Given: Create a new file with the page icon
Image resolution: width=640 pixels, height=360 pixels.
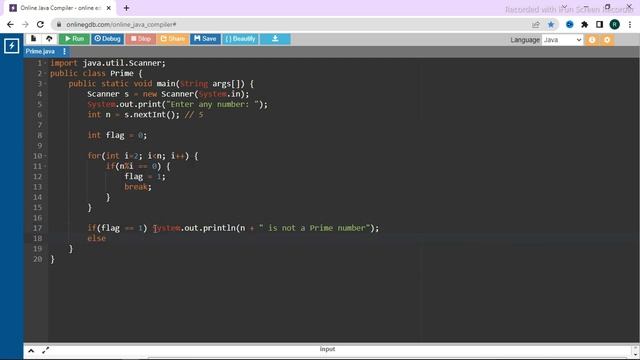Looking at the screenshot, I should 33,39.
